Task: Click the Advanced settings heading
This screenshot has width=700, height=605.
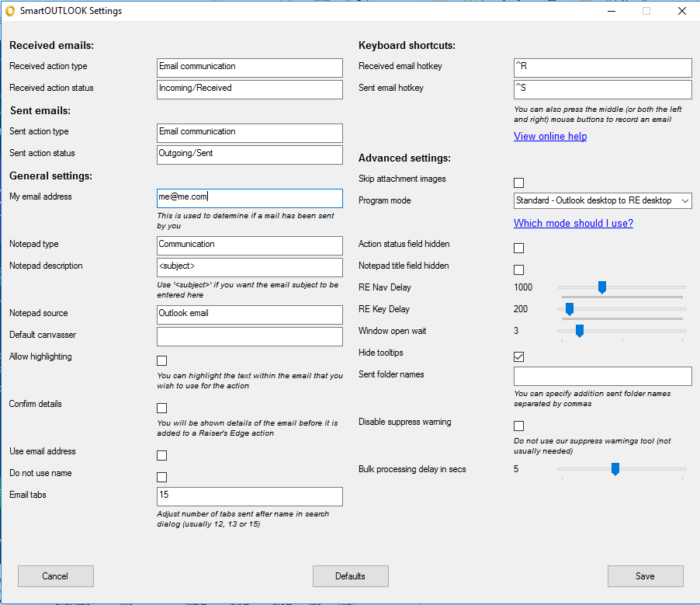Action: [x=404, y=158]
